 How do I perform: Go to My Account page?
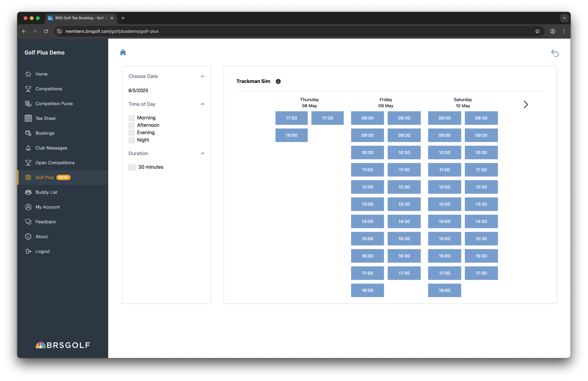tap(48, 207)
